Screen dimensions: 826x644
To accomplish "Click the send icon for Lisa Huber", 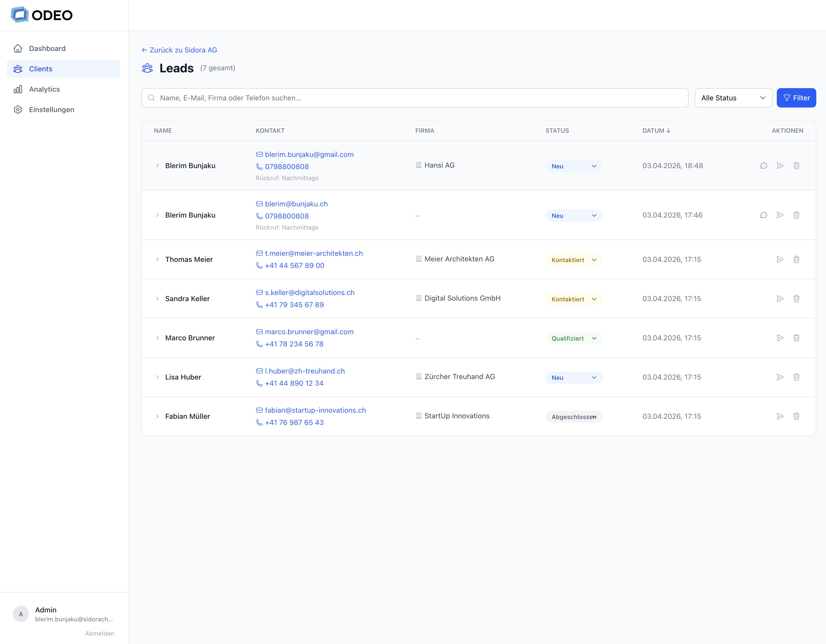I will click(x=780, y=377).
